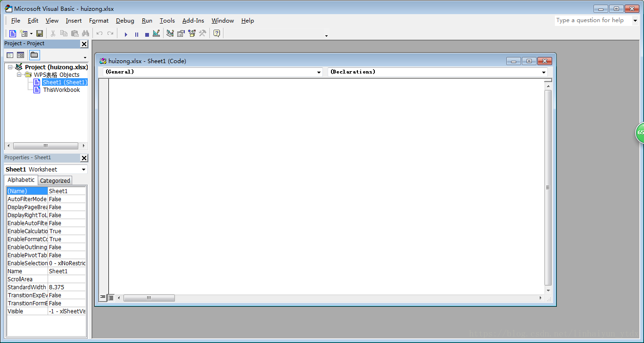
Task: Save the huizong.xlsx project via toolbar
Action: 40,33
